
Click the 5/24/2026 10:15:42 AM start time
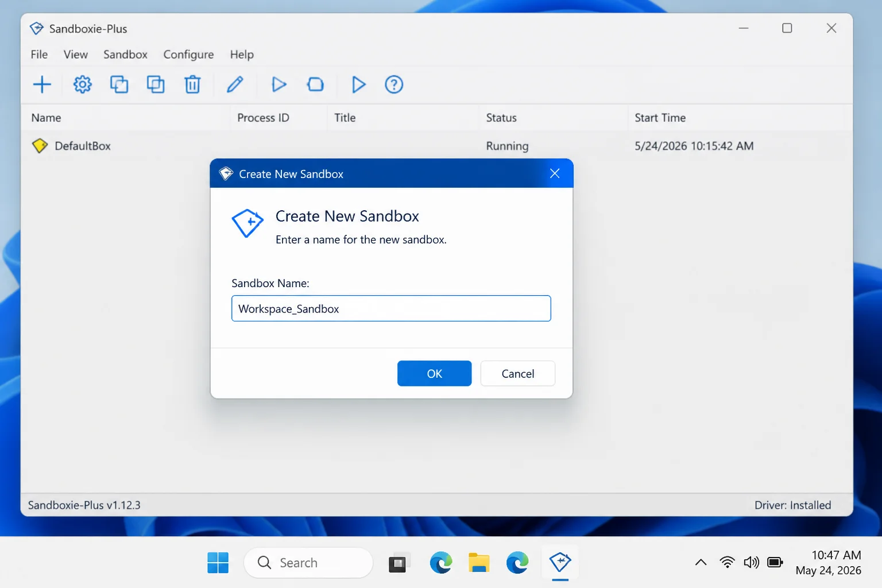tap(694, 146)
